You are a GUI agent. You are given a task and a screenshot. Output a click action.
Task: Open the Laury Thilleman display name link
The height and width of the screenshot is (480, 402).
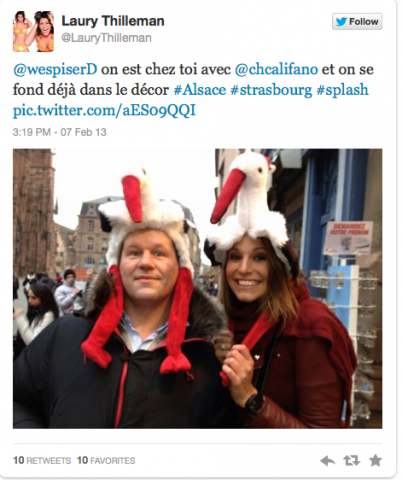113,21
